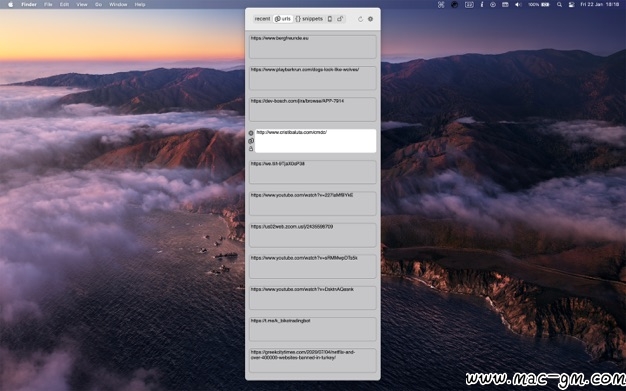Image resolution: width=626 pixels, height=391 pixels.
Task: Click the card-shaped menu bar icon
Action: coord(505,4)
